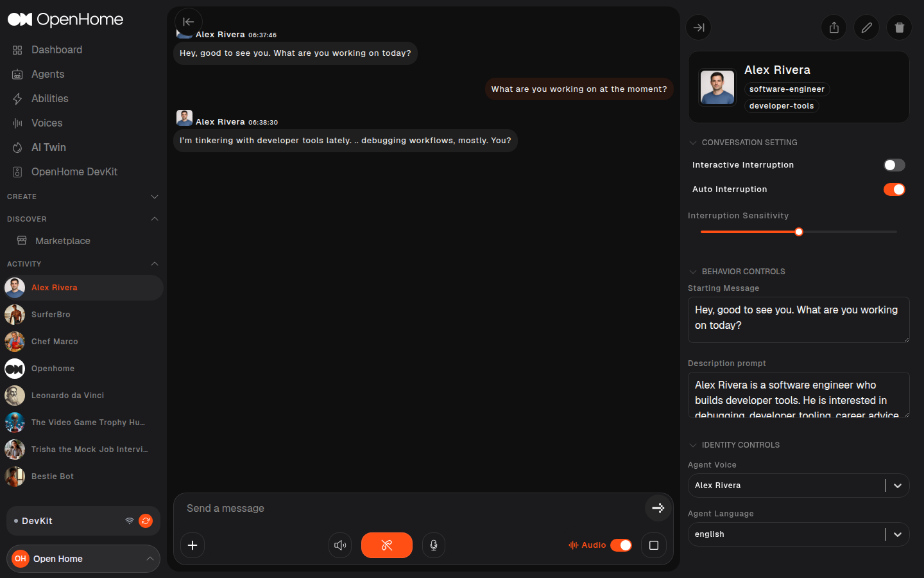Click the microphone icon
924x578 pixels.
coord(434,545)
